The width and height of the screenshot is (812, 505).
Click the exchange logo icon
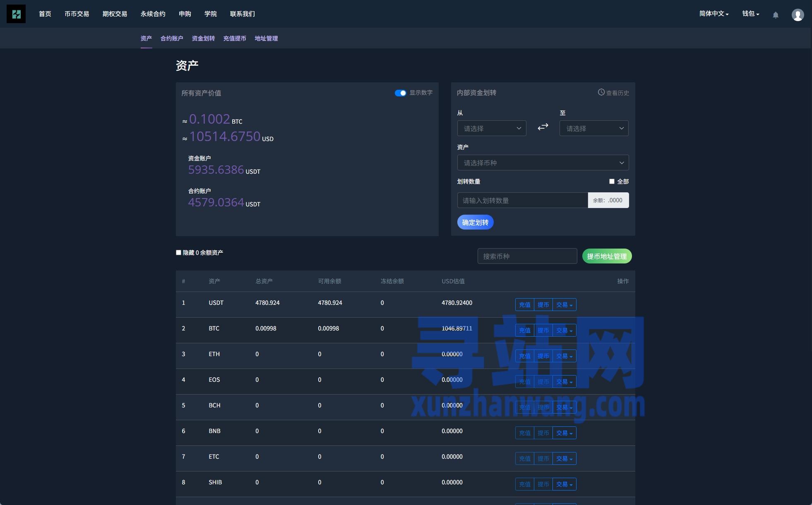tap(16, 14)
